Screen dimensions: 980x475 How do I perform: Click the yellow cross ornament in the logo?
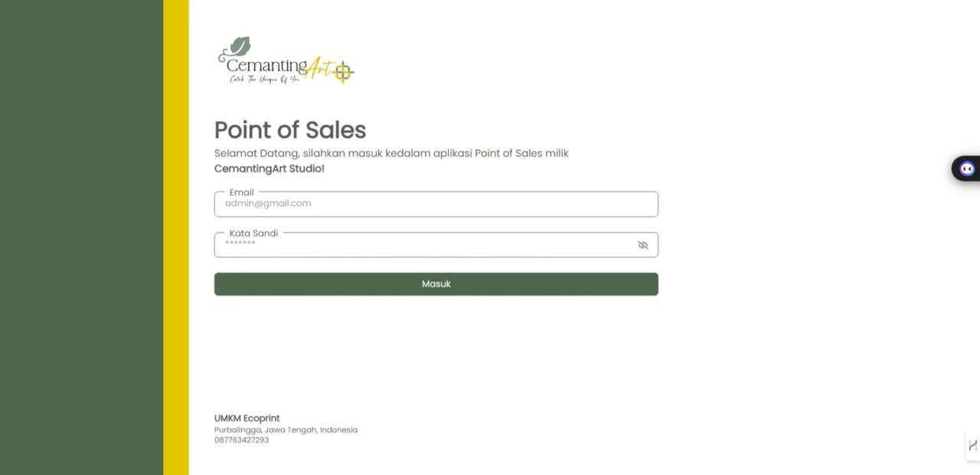[x=343, y=72]
